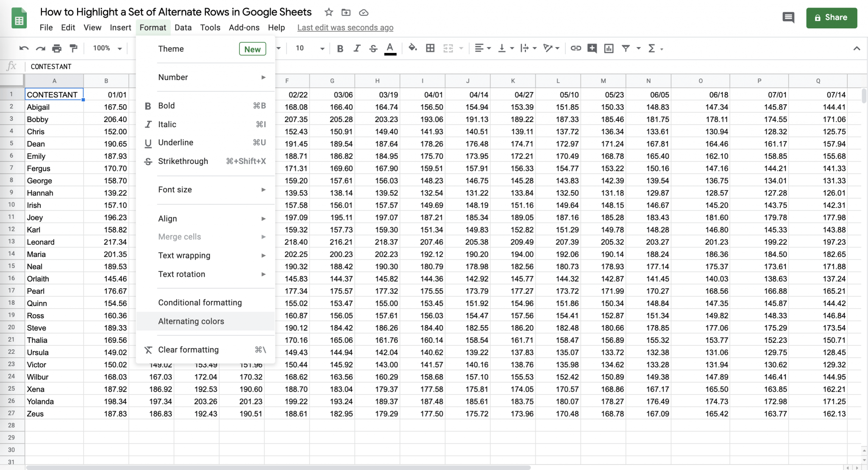Click the print icon
Screen dimensions: 868x470
point(57,48)
